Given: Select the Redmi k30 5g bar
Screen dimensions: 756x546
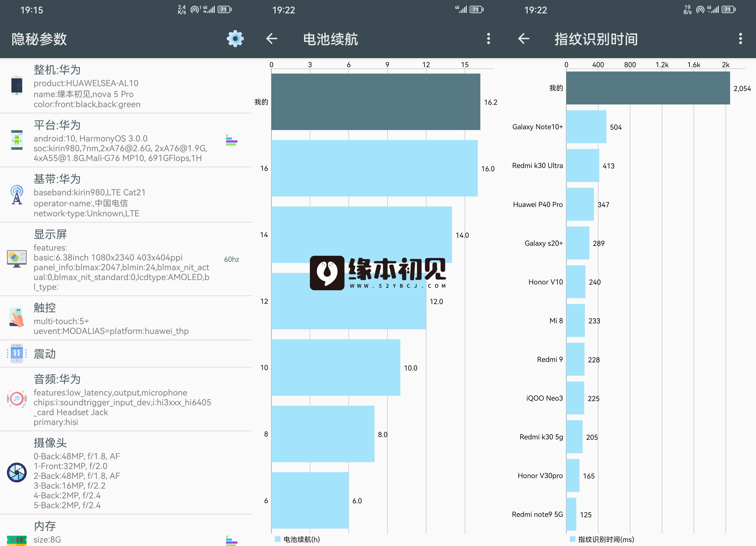Looking at the screenshot, I should click(574, 437).
